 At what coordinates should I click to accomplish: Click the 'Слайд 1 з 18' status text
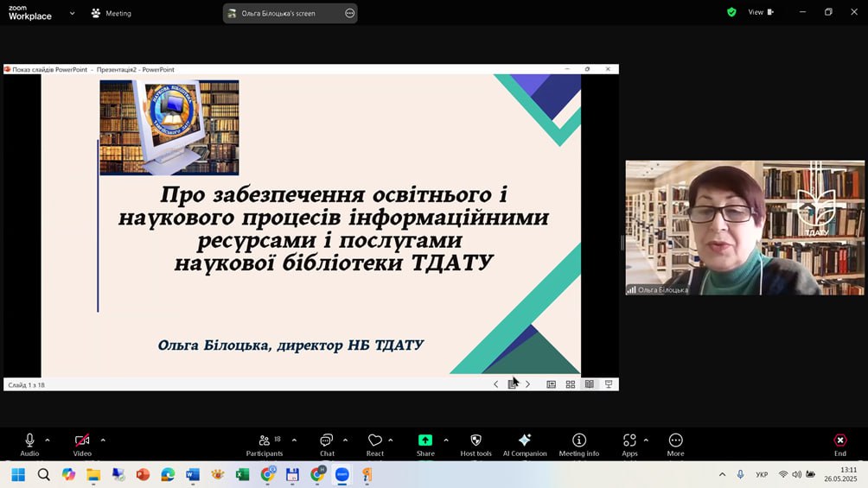click(26, 385)
